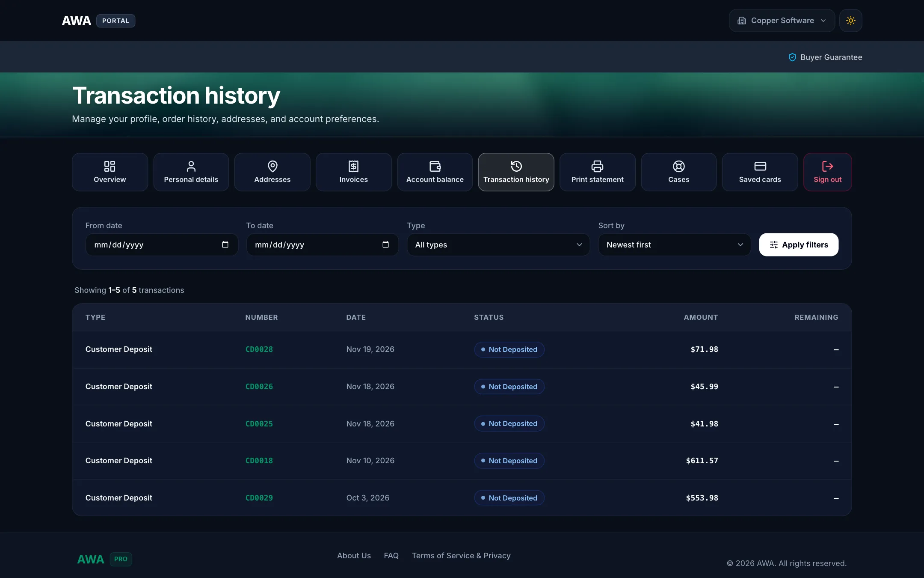This screenshot has width=924, height=578.
Task: Click the AMOUNT column header
Action: pyautogui.click(x=701, y=317)
